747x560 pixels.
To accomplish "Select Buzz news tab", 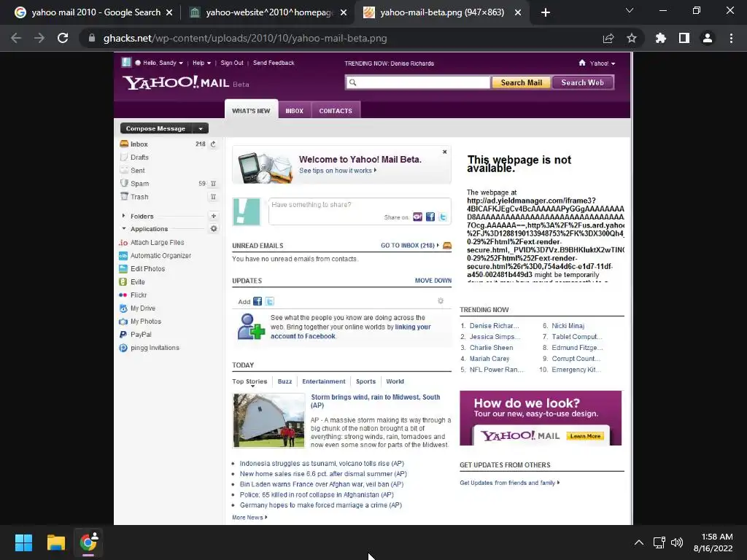I will (285, 381).
